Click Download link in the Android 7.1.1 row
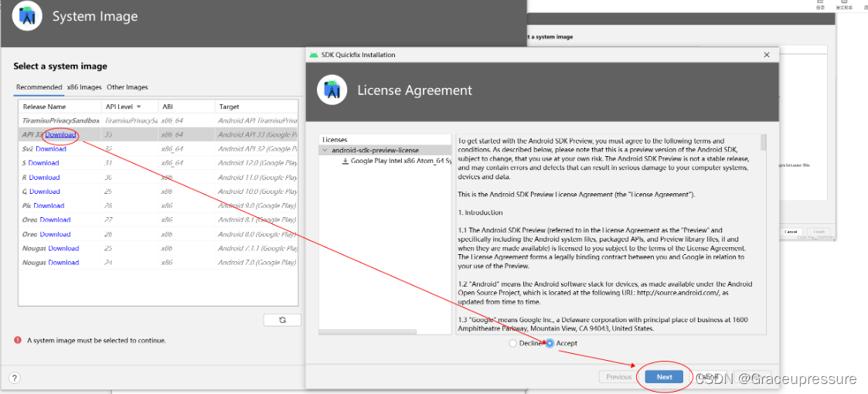868x394 pixels. click(x=63, y=249)
